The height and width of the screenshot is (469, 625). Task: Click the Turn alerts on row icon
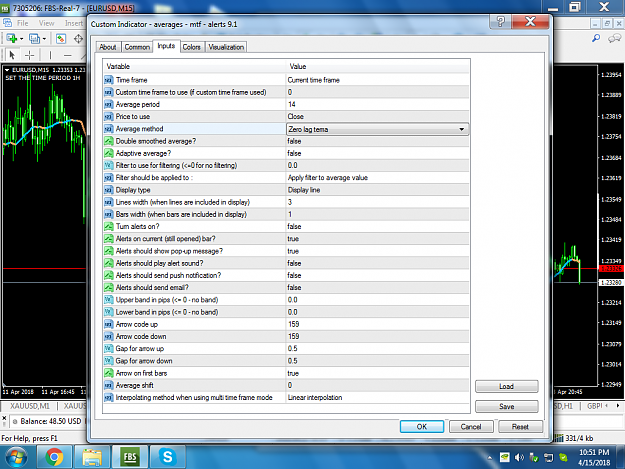click(x=109, y=226)
